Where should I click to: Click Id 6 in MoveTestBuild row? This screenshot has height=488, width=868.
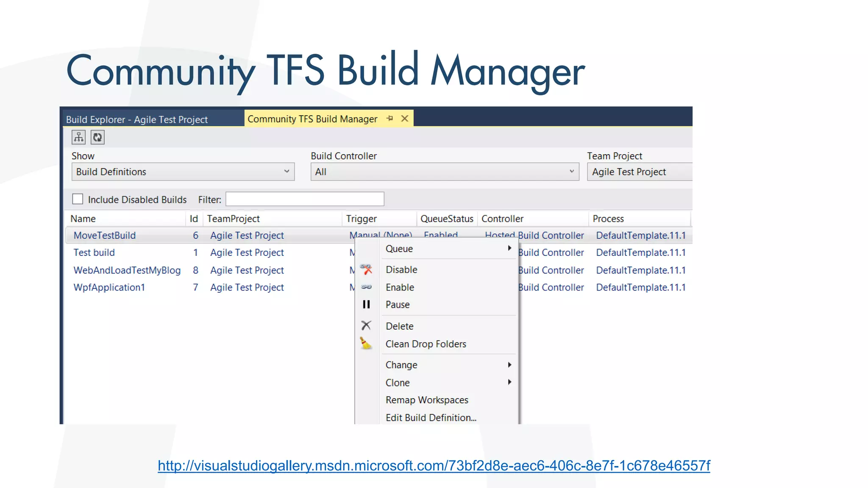[195, 235]
